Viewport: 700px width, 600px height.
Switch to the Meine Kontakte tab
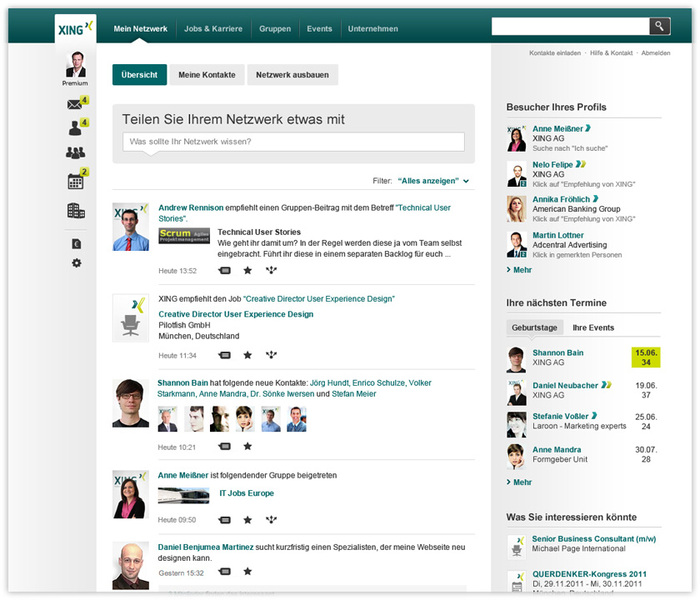(207, 74)
